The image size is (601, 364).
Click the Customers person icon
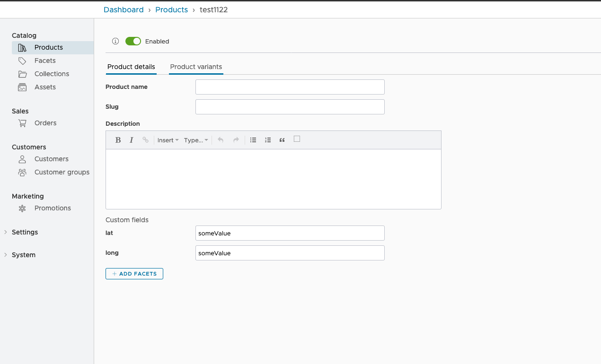(22, 159)
